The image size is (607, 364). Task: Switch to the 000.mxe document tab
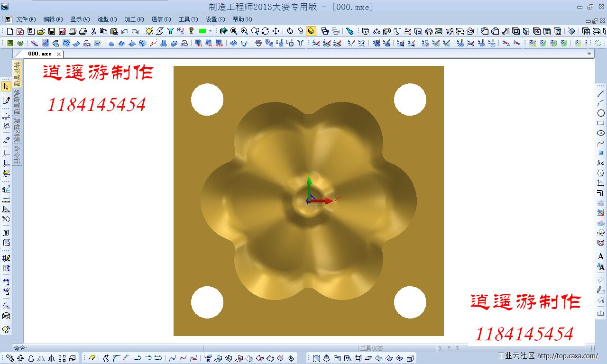40,54
